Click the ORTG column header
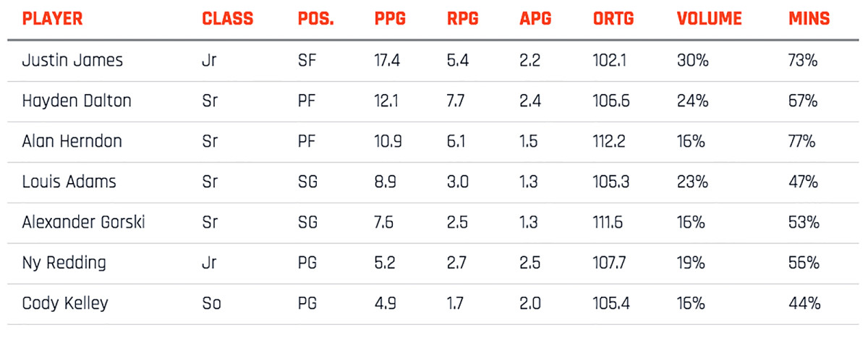This screenshot has width=868, height=338. (x=613, y=18)
